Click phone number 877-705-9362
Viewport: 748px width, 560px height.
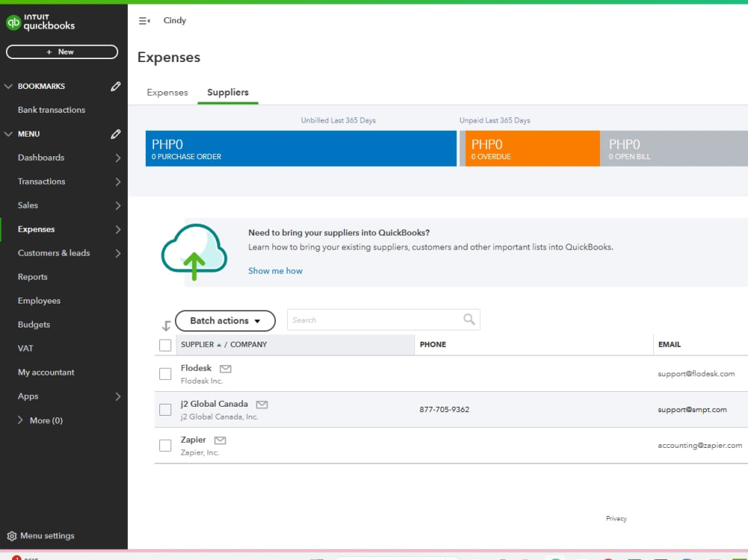pyautogui.click(x=444, y=410)
